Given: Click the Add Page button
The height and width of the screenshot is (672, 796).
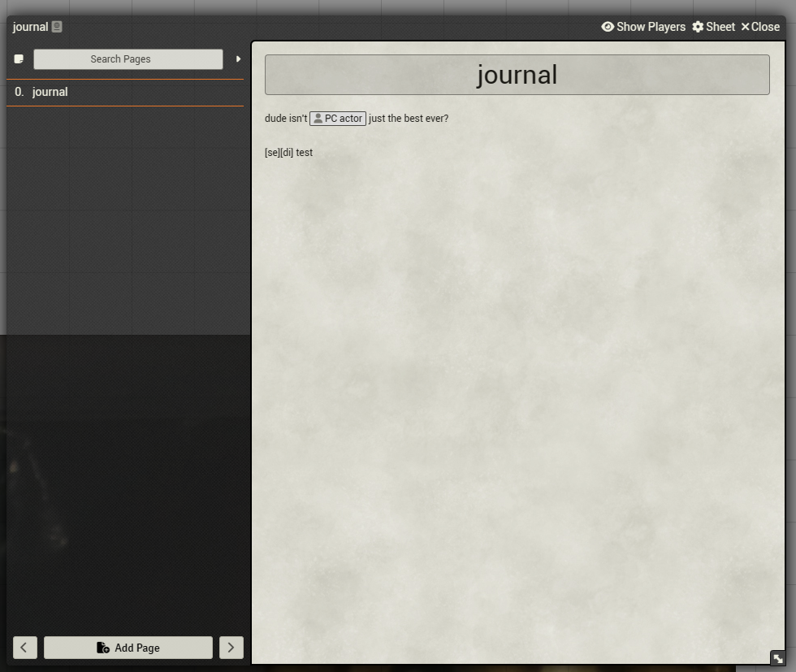Looking at the screenshot, I should tap(128, 648).
